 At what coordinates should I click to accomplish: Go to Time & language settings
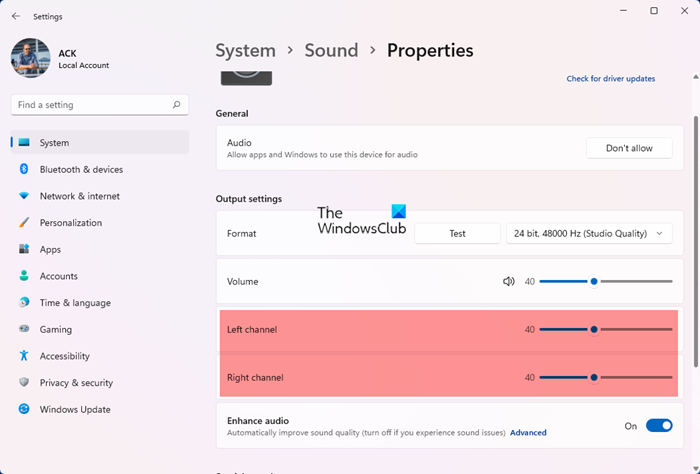pos(75,303)
